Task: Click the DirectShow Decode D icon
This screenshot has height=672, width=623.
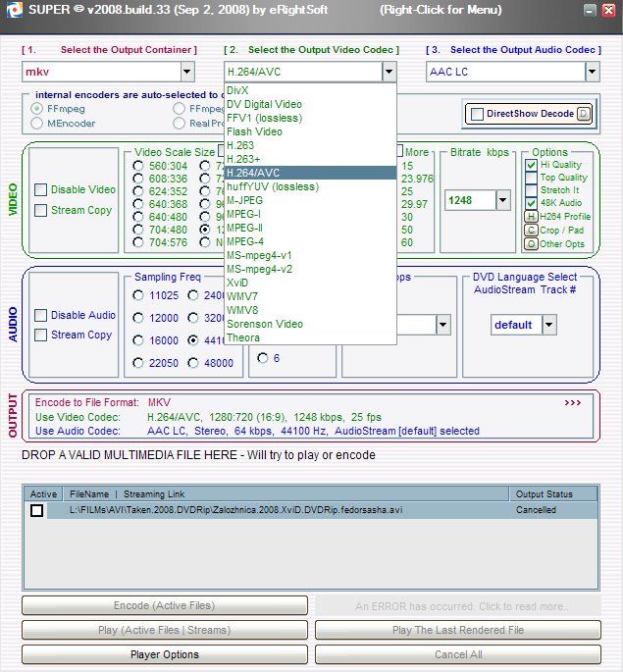Action: [584, 114]
